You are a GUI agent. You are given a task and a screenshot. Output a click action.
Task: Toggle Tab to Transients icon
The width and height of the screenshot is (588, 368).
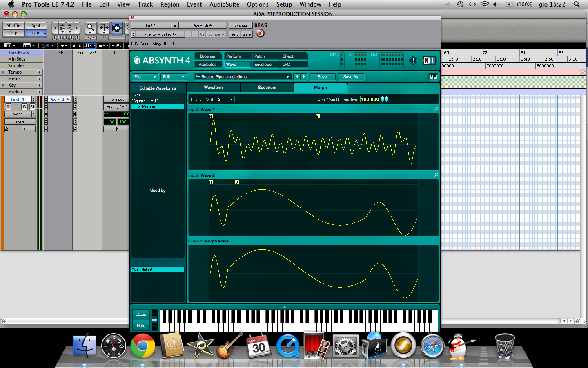(x=64, y=45)
